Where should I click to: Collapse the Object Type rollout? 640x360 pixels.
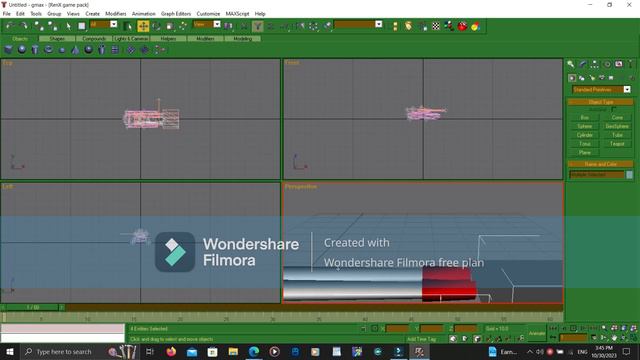click(600, 102)
